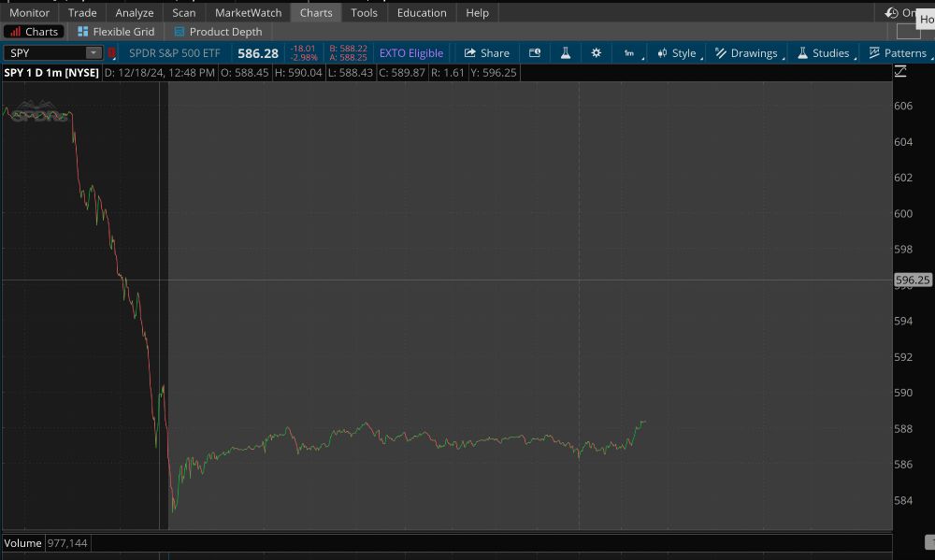Screen dimensions: 935x560
Task: Click the SPY 1 D 1m [NYSE] chart label
Action: click(51, 73)
